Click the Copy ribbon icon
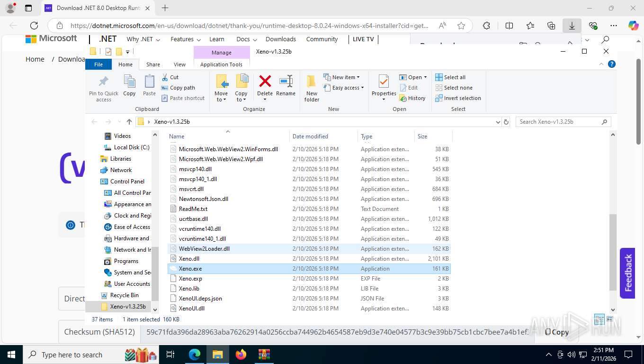644x364 pixels. point(129,86)
